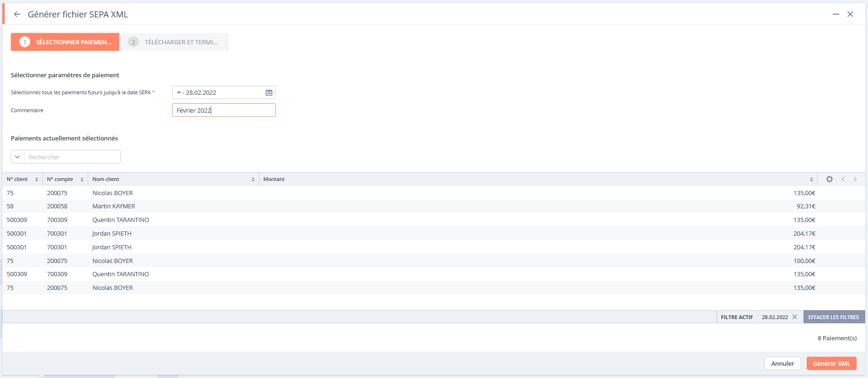Viewport: 868px width, 378px height.
Task: Open the calendar picker in SEPA date field
Action: point(269,92)
